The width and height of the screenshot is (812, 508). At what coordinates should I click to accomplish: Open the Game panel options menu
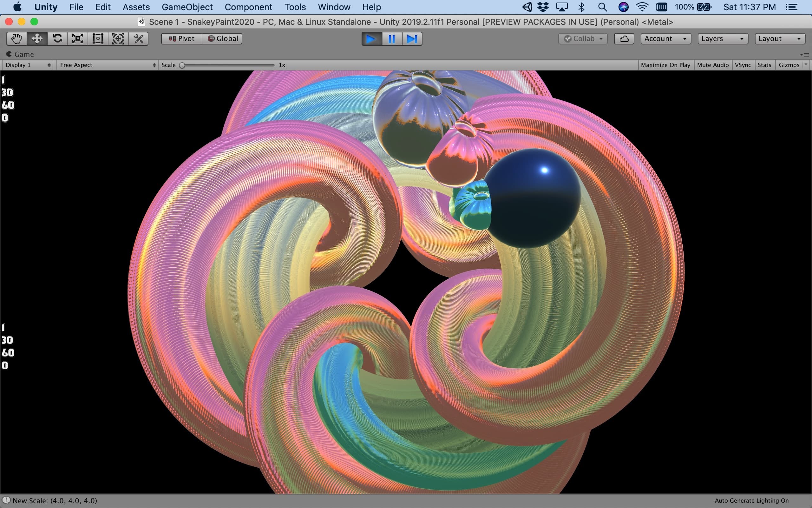point(804,54)
